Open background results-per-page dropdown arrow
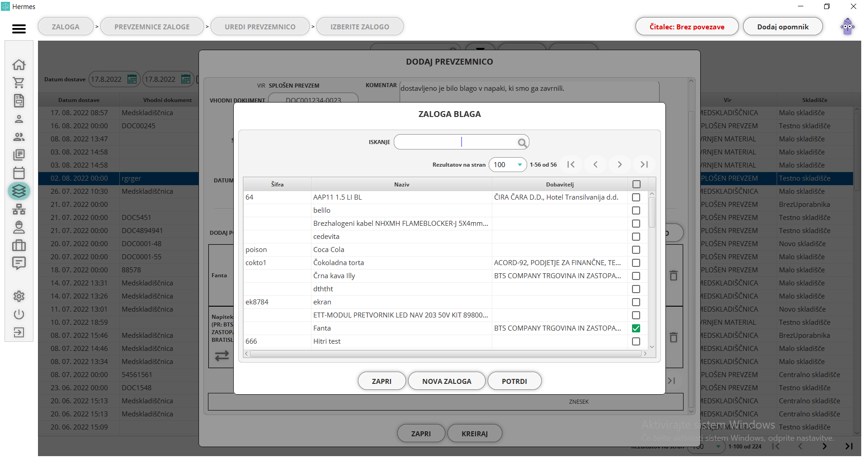The image size is (868, 462). (718, 447)
